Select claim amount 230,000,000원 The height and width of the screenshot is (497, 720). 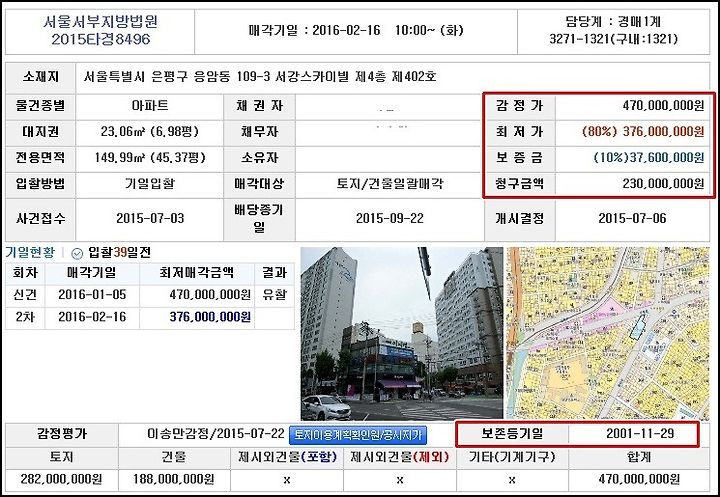(663, 184)
